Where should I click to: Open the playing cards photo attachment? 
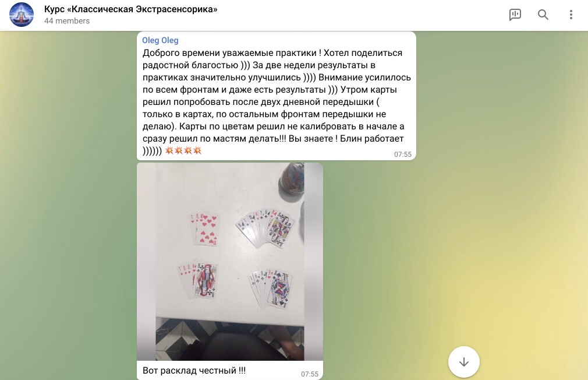[230, 262]
